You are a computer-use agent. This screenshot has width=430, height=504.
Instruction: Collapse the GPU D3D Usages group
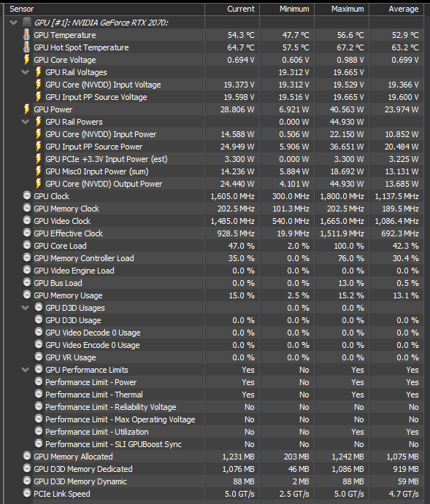(x=25, y=308)
